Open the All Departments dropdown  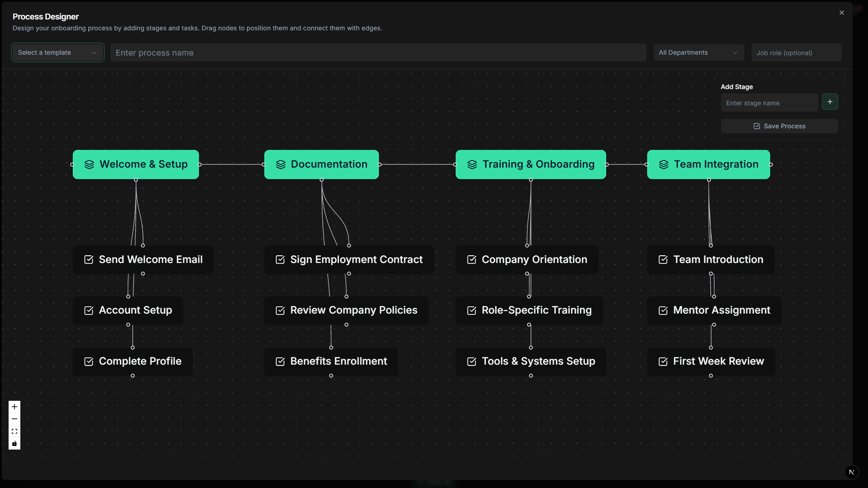pos(698,52)
